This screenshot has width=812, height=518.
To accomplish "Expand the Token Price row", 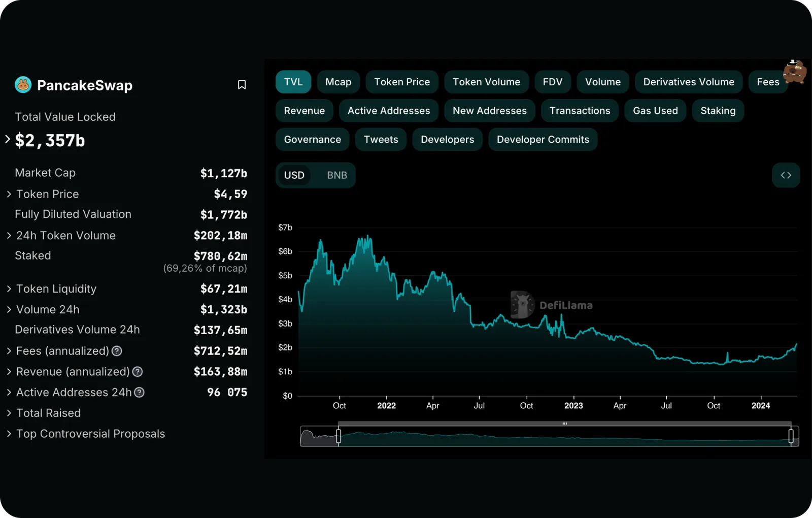I will [x=9, y=194].
